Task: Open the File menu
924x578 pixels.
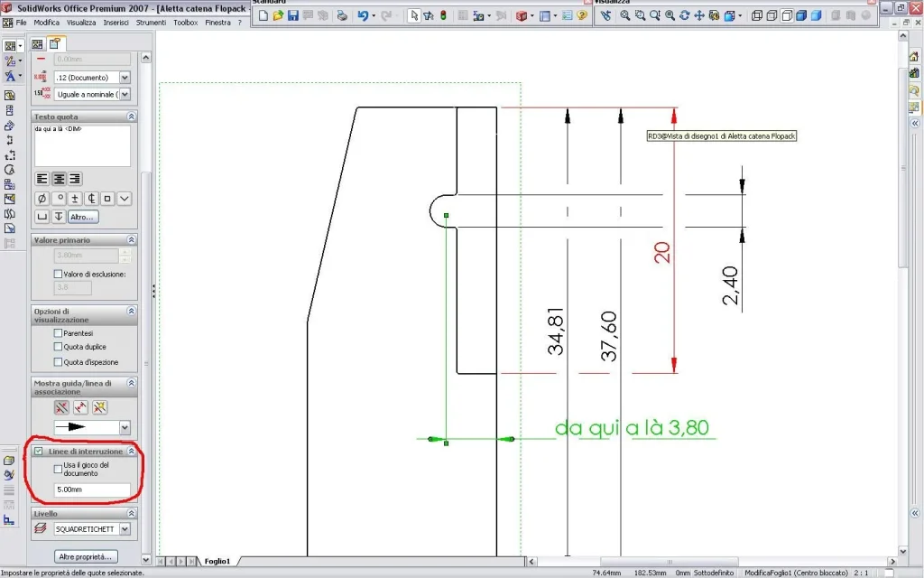Action: click(x=22, y=23)
